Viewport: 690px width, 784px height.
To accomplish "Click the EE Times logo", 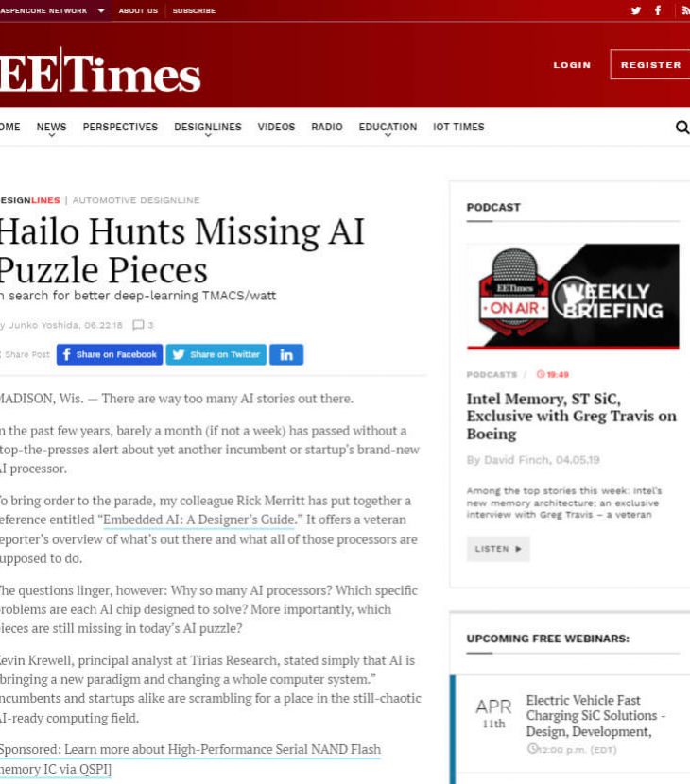I will coord(100,72).
